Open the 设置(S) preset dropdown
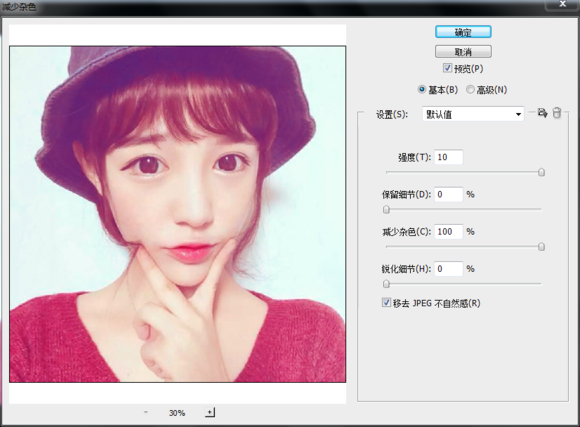The image size is (580, 427). pos(473,114)
